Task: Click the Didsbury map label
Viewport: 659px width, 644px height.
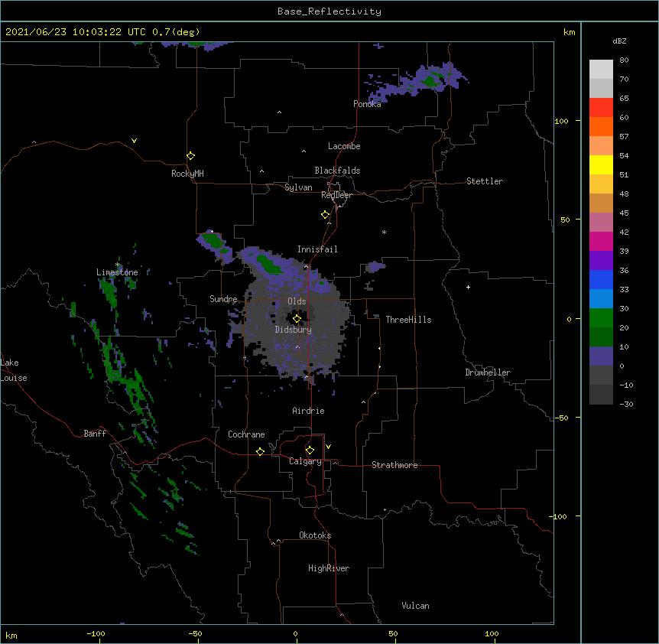Action: point(294,330)
